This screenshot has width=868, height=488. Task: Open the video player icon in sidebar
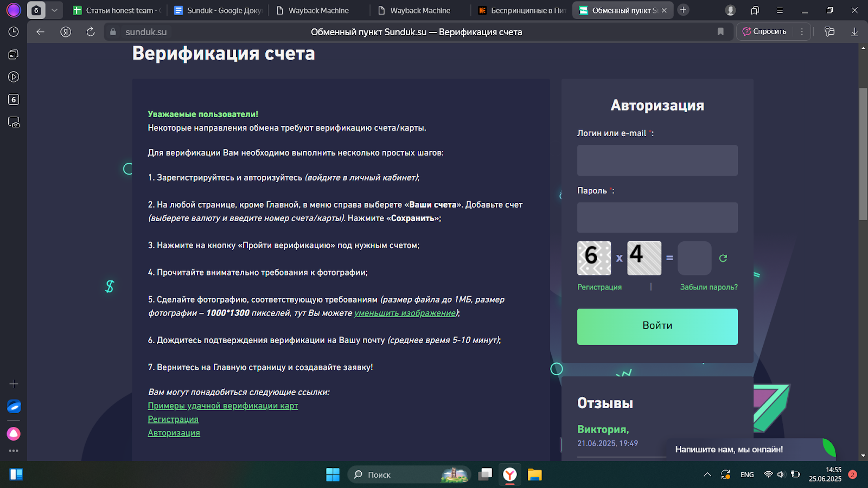click(x=14, y=77)
